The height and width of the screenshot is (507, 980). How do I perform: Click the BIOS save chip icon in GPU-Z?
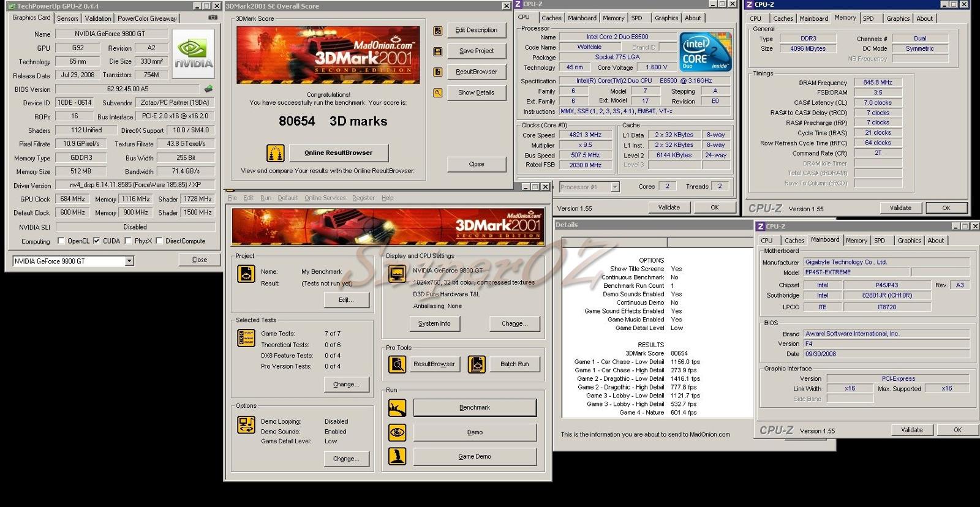(208, 89)
